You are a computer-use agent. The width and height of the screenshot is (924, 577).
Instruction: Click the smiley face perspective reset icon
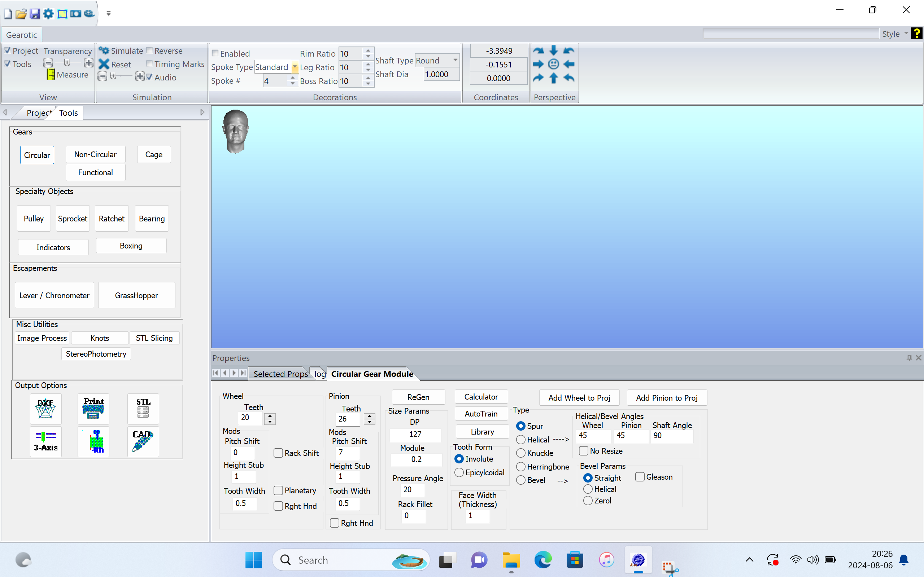tap(553, 64)
